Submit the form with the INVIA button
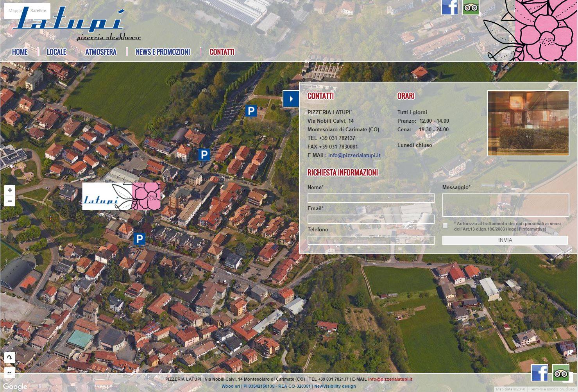The height and width of the screenshot is (392, 578). (505, 240)
